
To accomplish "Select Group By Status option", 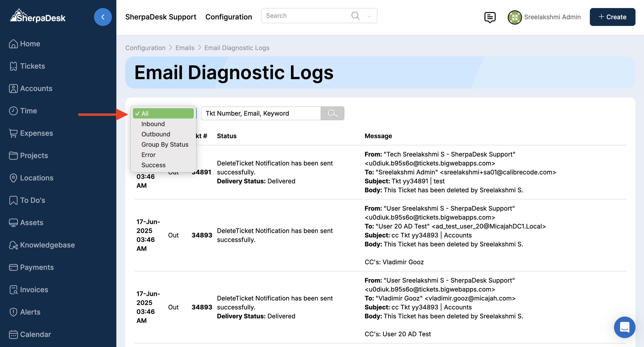I will (165, 144).
